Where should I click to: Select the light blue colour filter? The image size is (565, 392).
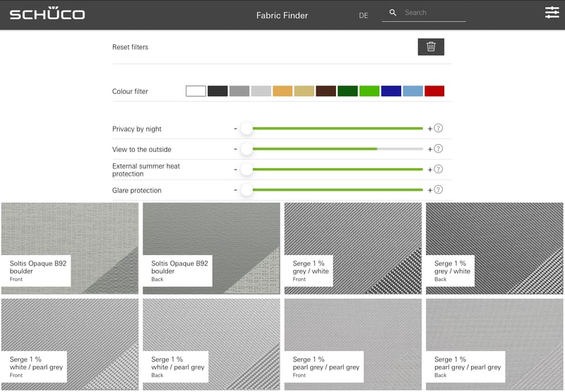pos(413,91)
